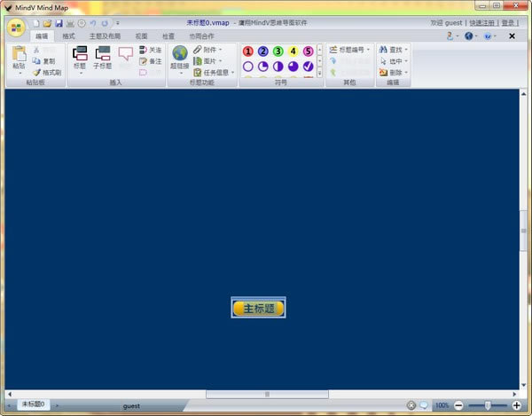Switch to the 格式 ribbon tab
The width and height of the screenshot is (532, 416).
point(68,36)
